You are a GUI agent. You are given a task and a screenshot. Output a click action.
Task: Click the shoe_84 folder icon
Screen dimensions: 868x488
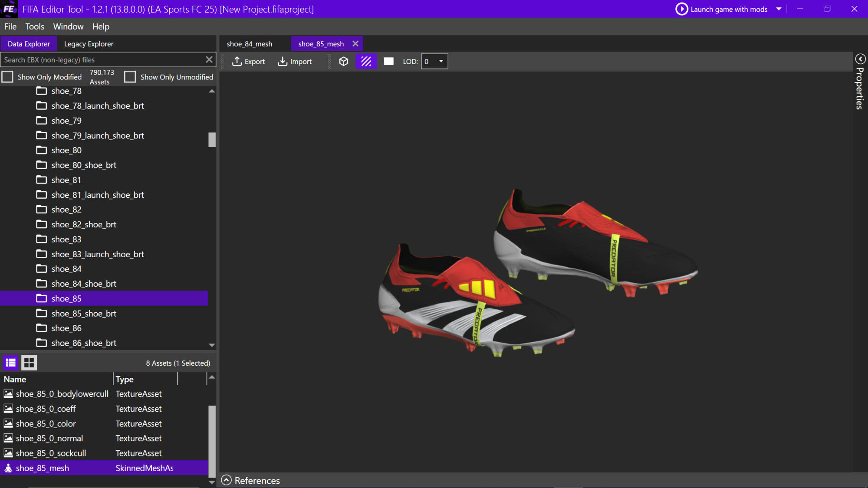pyautogui.click(x=42, y=269)
